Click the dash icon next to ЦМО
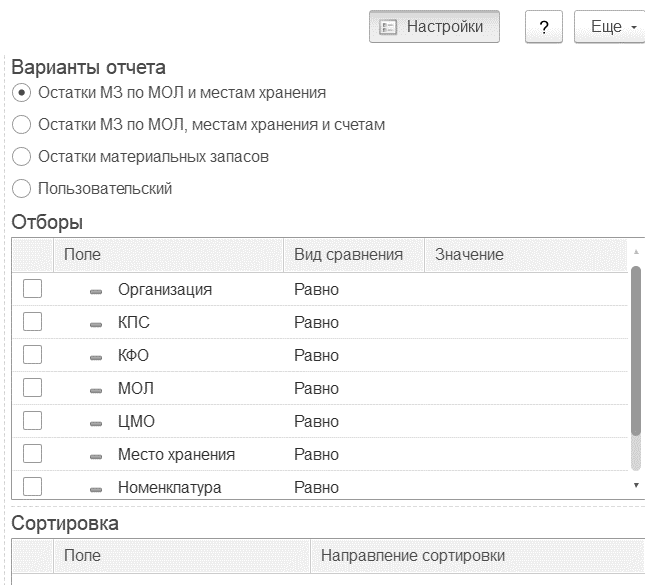Image resolution: width=645 pixels, height=585 pixels. [96, 424]
